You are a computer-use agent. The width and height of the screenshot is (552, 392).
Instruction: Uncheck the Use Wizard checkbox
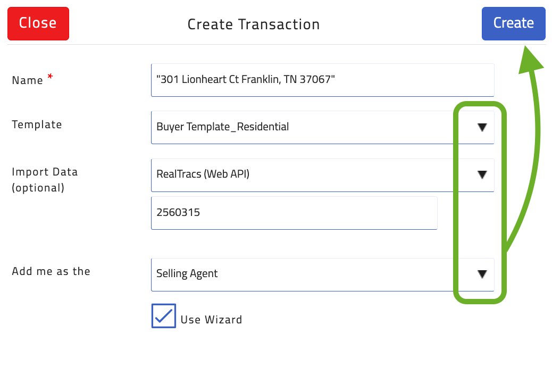pos(163,315)
